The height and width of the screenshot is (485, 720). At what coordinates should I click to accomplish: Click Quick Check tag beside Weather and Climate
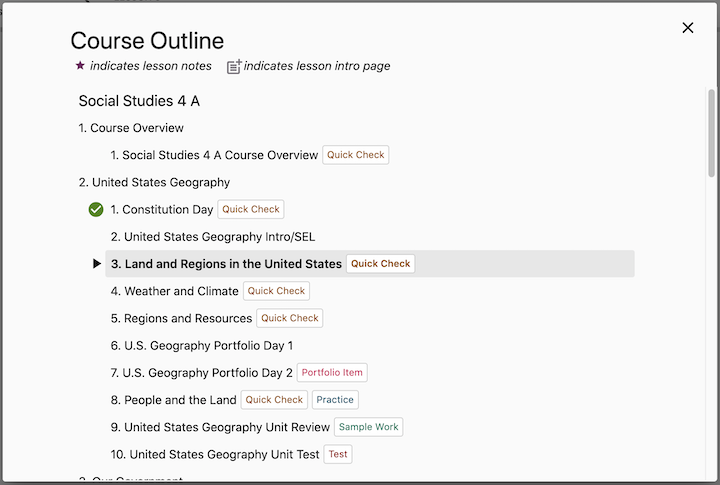click(276, 291)
